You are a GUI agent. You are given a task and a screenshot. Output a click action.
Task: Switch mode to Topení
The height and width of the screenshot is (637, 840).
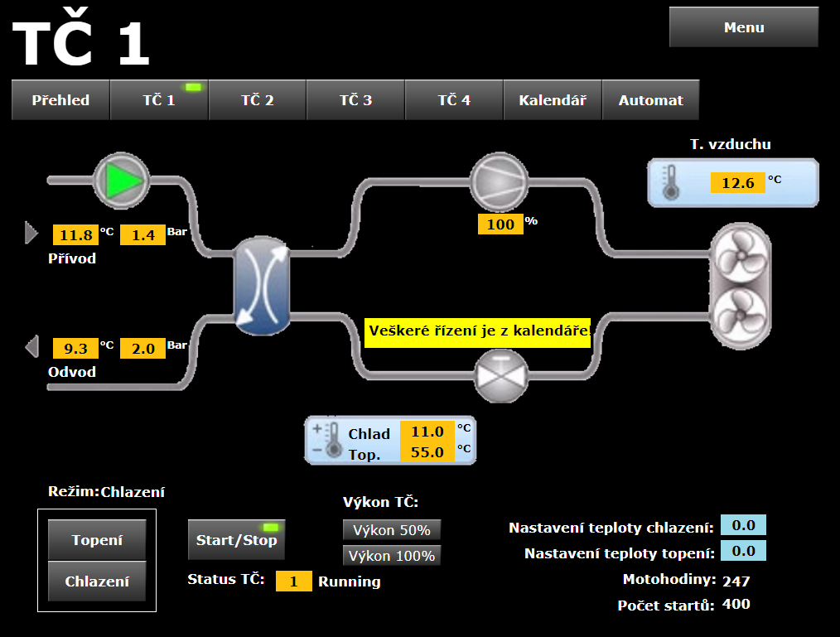pyautogui.click(x=97, y=541)
